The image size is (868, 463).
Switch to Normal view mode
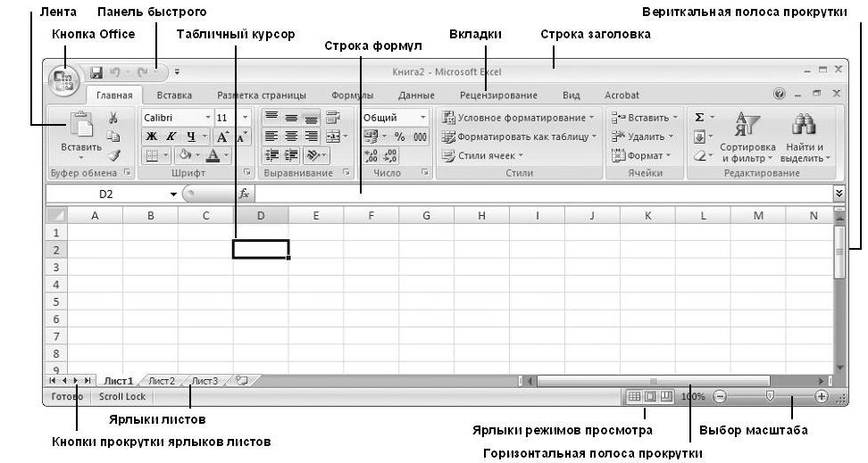click(x=634, y=397)
